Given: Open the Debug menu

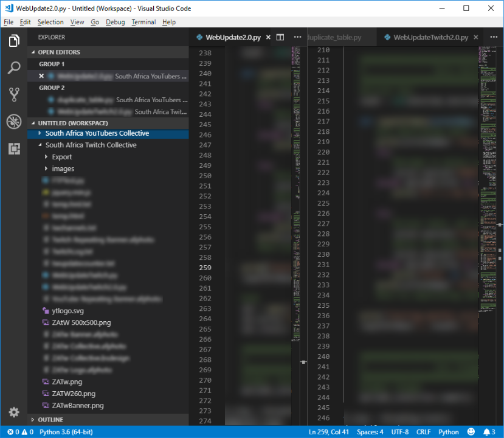Looking at the screenshot, I should [x=115, y=22].
